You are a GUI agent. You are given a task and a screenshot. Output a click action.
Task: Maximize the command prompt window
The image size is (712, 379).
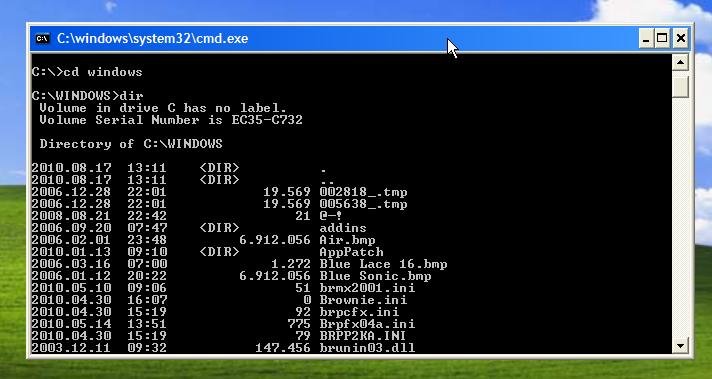(x=663, y=38)
